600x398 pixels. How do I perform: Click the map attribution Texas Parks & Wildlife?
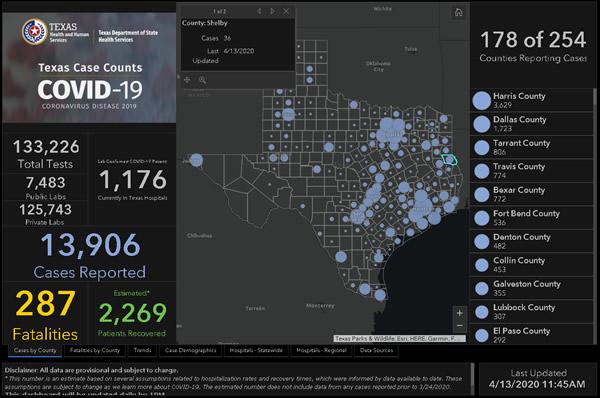400,339
